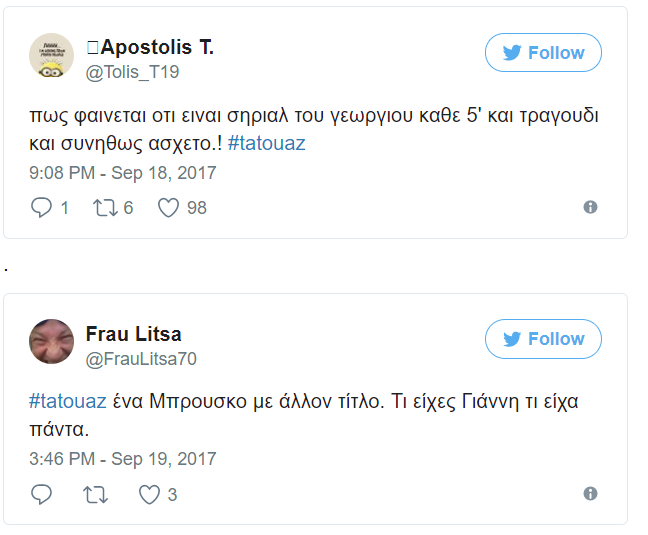Open Frau Litsa's profile picture
The image size is (648, 535).
tap(51, 342)
